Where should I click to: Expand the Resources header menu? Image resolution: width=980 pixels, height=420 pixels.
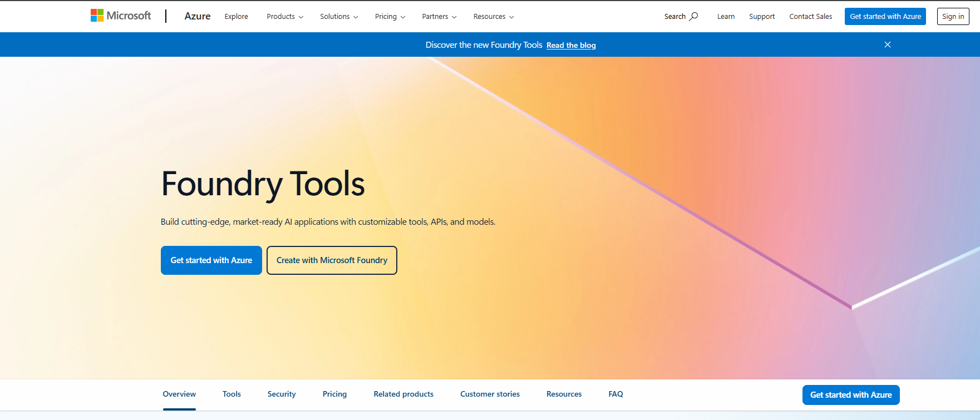tap(493, 17)
